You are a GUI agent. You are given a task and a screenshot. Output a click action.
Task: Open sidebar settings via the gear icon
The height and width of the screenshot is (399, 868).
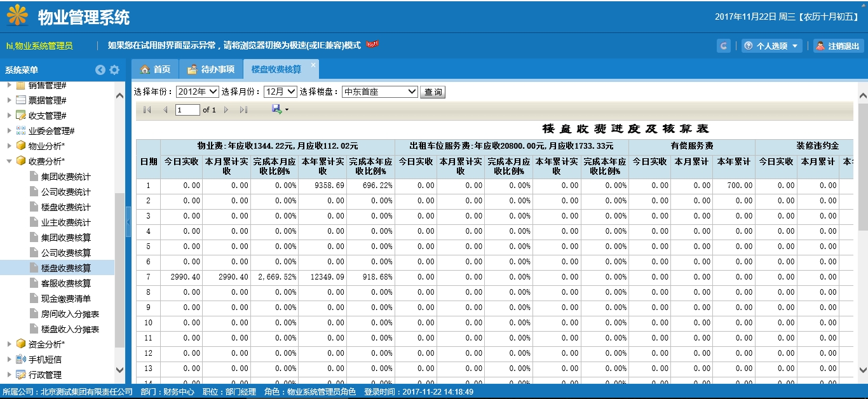[x=114, y=70]
